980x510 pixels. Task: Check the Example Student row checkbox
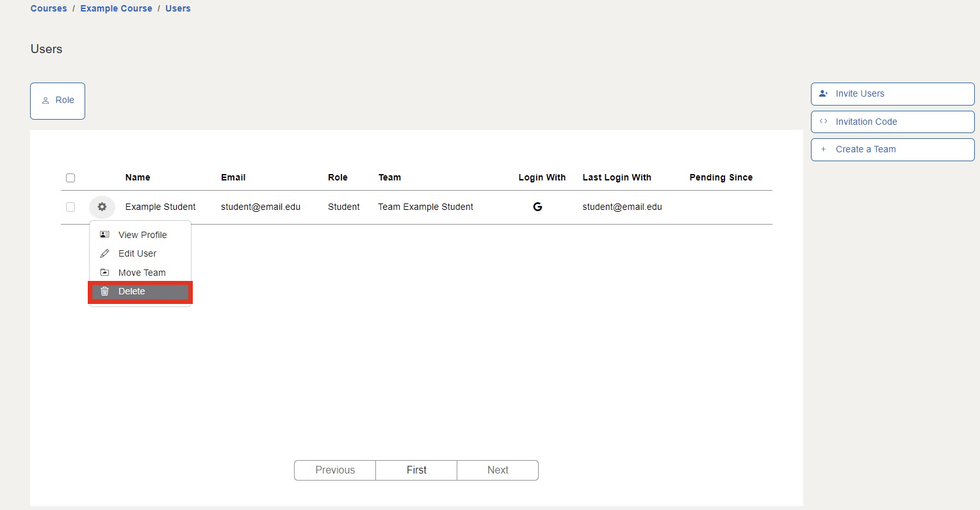pos(70,207)
